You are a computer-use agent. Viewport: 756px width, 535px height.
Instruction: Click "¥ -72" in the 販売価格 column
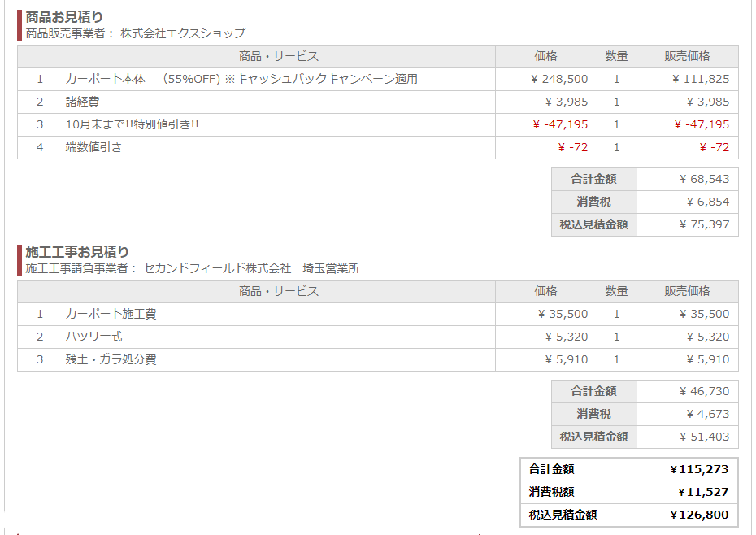pyautogui.click(x=714, y=147)
